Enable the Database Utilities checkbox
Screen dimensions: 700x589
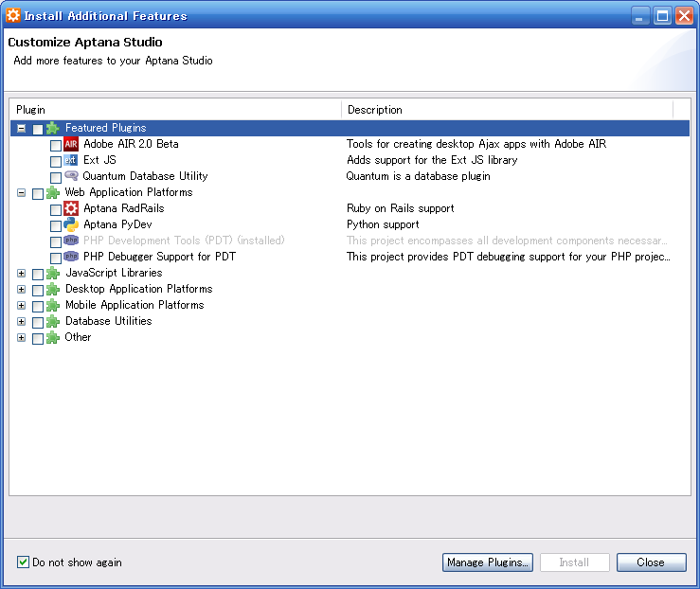pos(38,322)
